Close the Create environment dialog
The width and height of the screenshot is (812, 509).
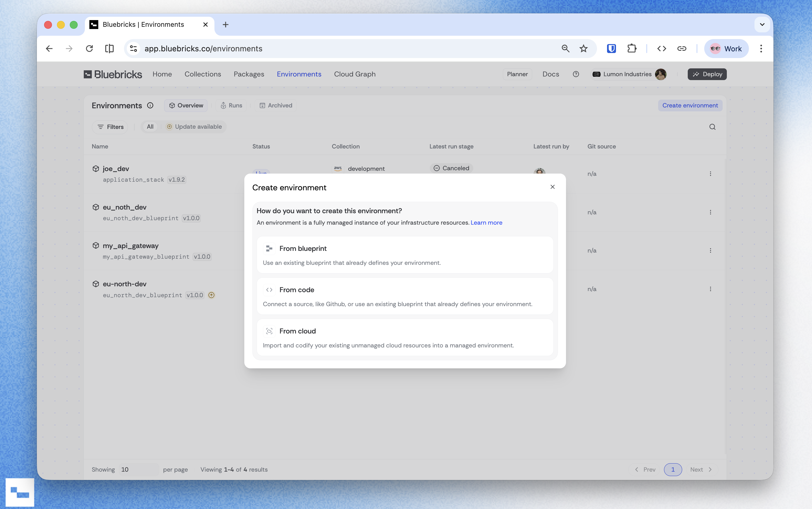tap(552, 187)
